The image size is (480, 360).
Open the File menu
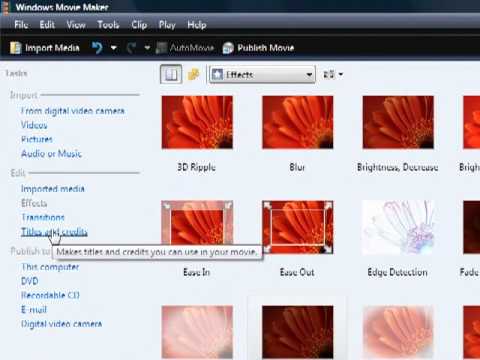(21, 25)
